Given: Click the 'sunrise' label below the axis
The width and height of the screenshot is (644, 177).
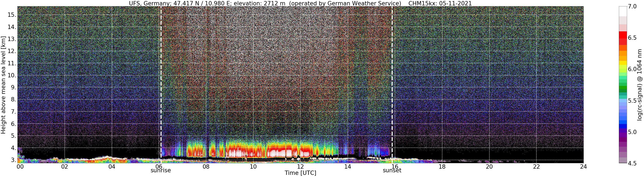Looking at the screenshot, I should click(161, 171).
